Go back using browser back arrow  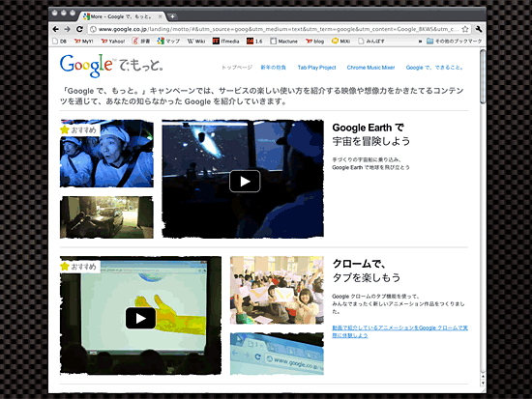pyautogui.click(x=56, y=29)
